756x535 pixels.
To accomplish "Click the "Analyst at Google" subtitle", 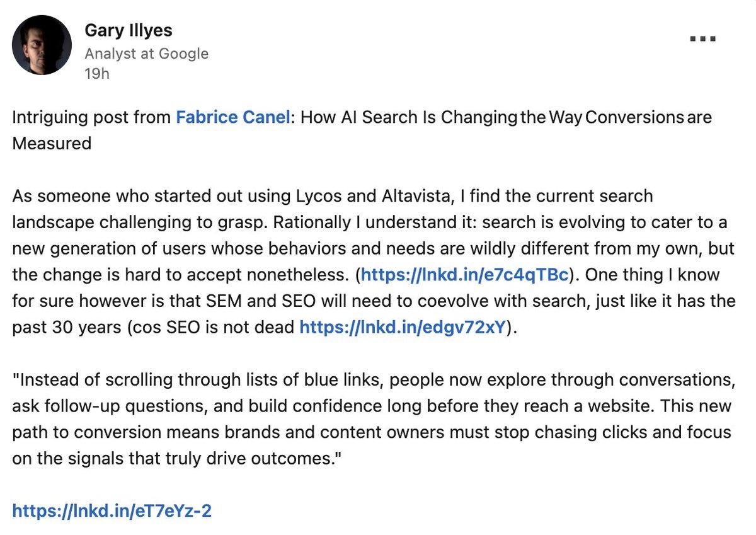I will coord(146,54).
